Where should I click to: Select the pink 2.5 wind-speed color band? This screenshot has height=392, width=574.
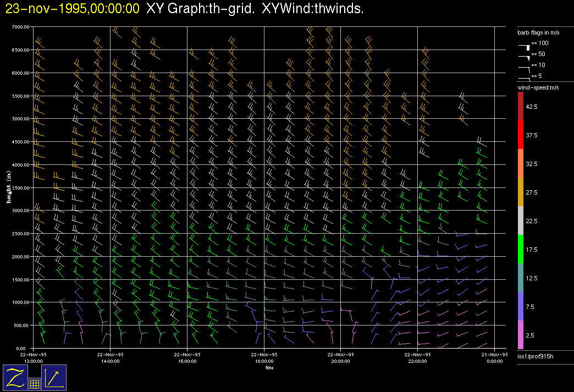[x=521, y=335]
